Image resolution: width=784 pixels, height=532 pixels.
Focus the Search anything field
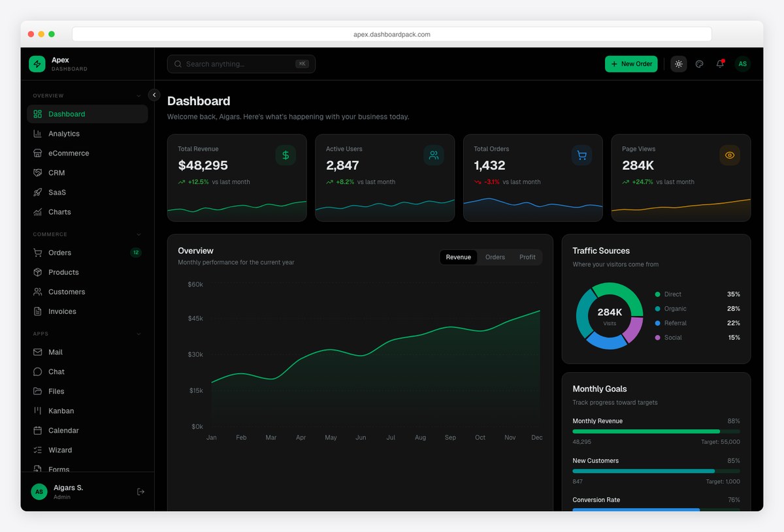tap(241, 64)
